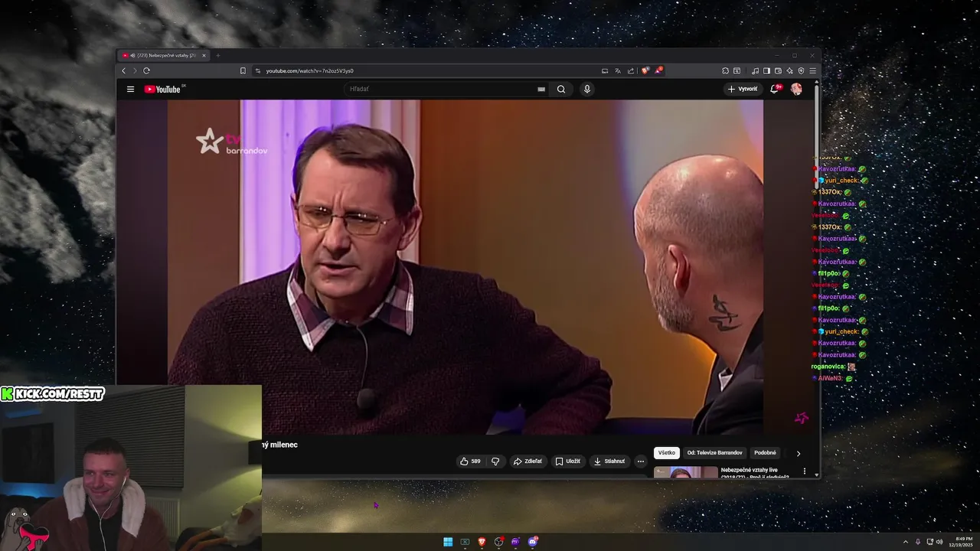Open options menu for Nebezpečné vzťahy live suggestion
The width and height of the screenshot is (980, 551).
[x=804, y=471]
